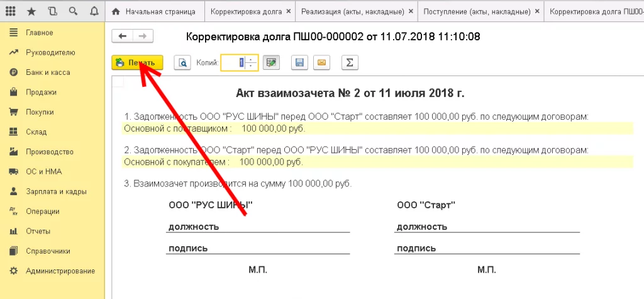Image resolution: width=644 pixels, height=299 pixels.
Task: Click the print preview icon
Action: point(182,63)
